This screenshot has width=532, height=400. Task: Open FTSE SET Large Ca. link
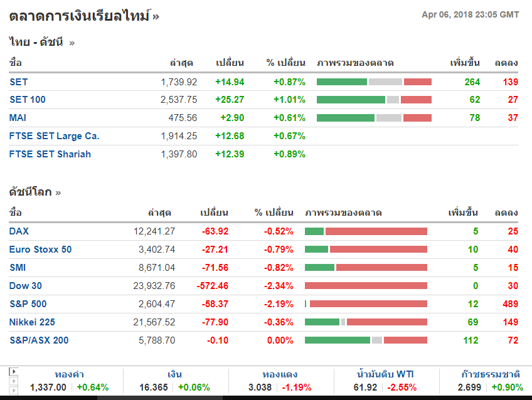click(x=55, y=136)
